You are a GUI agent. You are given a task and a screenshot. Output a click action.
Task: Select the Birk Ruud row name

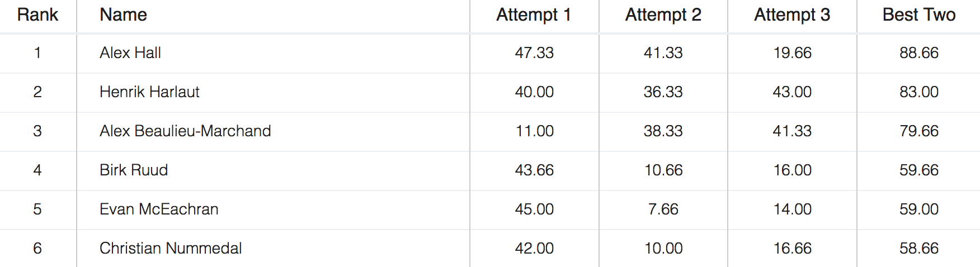point(134,170)
